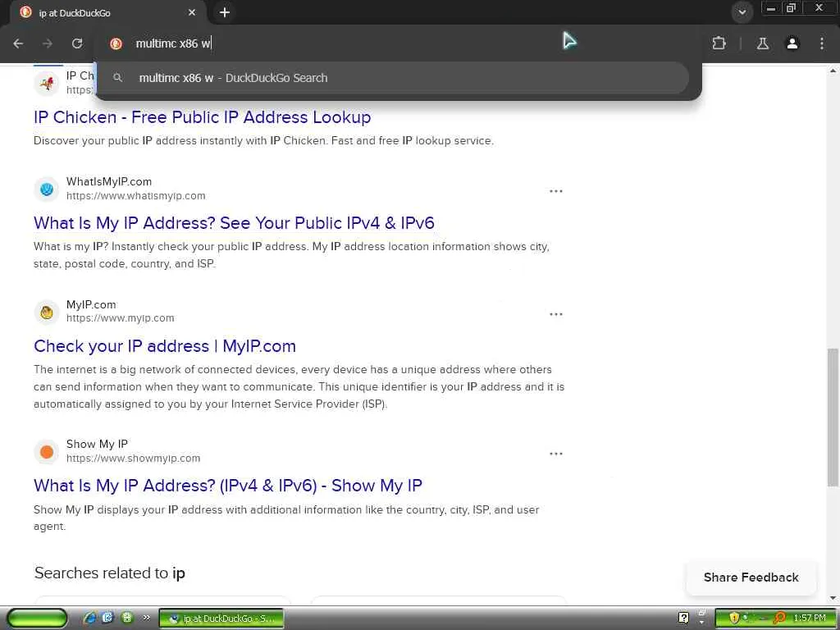Click the scrollbar down arrow
Viewport: 840px width, 630px height.
pyautogui.click(x=833, y=598)
